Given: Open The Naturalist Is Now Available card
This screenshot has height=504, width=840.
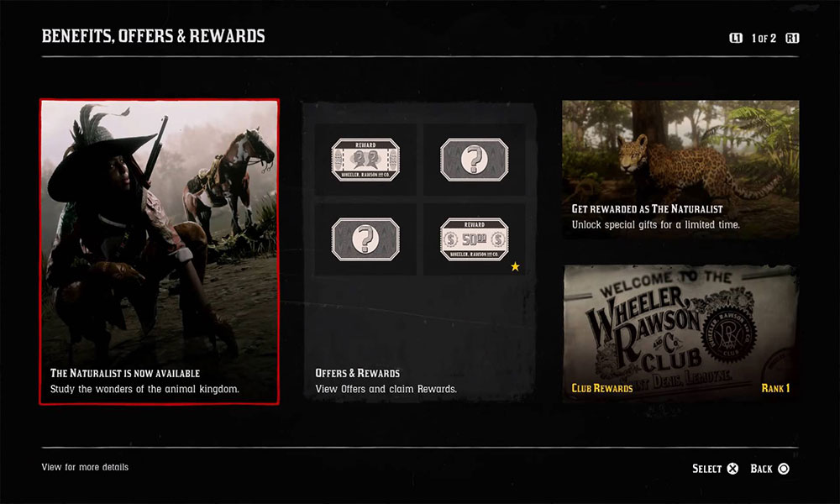Looking at the screenshot, I should (159, 252).
